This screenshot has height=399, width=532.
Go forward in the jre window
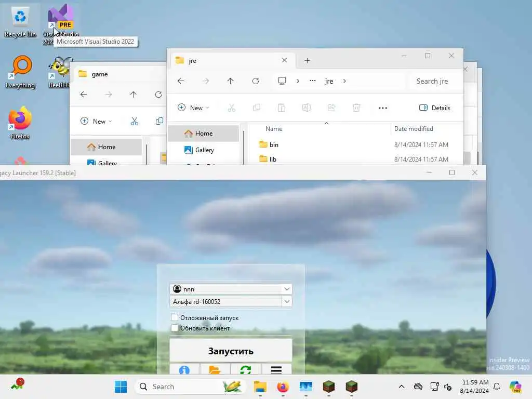tap(206, 81)
